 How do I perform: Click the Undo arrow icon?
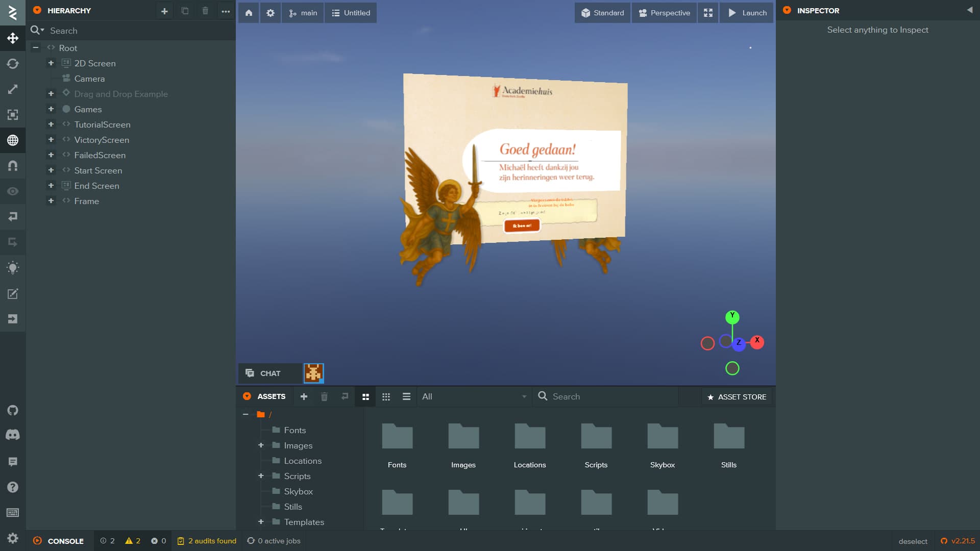coord(13,217)
